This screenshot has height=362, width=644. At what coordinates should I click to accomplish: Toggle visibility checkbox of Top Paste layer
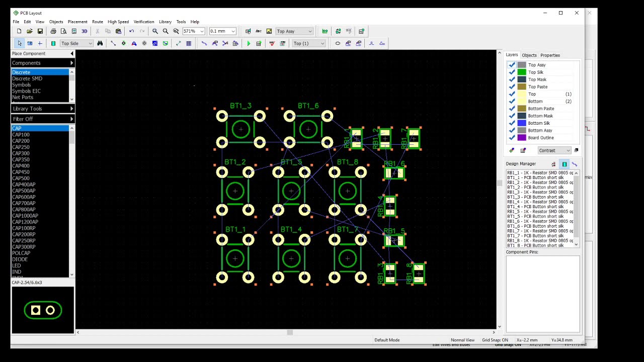(x=512, y=86)
